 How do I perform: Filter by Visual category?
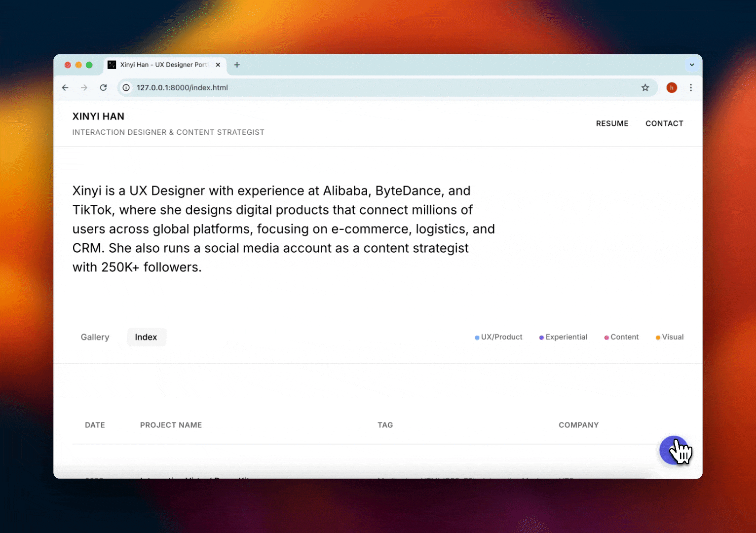[x=670, y=337]
